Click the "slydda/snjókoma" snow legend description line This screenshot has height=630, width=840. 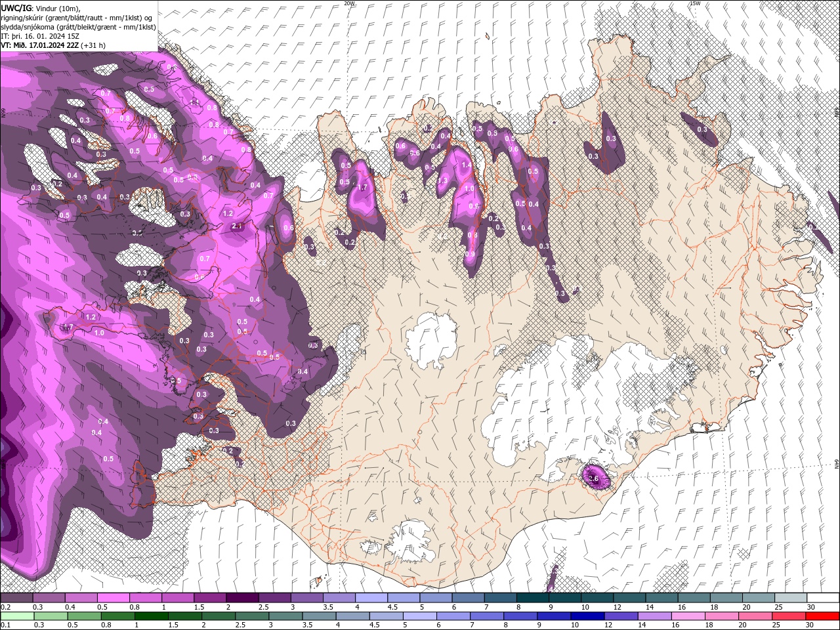(78, 27)
